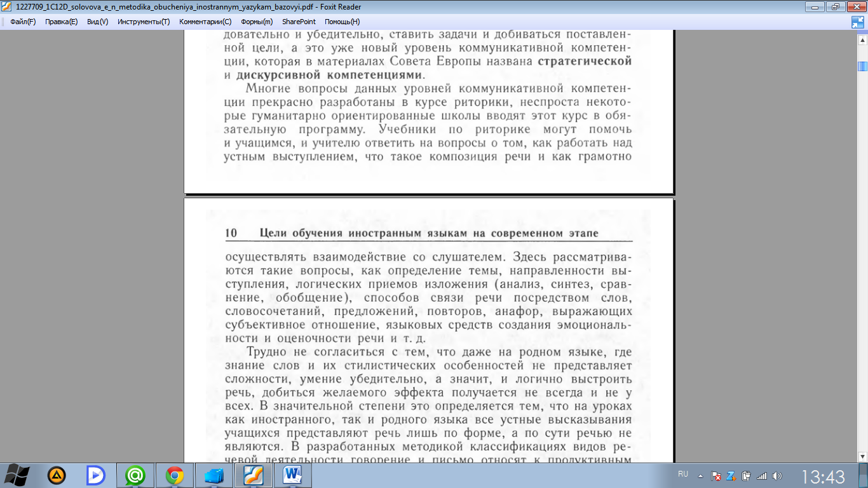This screenshot has height=488, width=868.
Task: Click the Foxit Reader icon in the title bar
Action: pyautogui.click(x=6, y=6)
